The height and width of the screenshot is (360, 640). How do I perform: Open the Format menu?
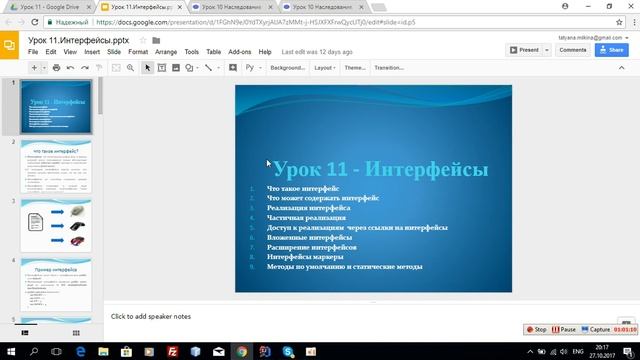(x=138, y=52)
